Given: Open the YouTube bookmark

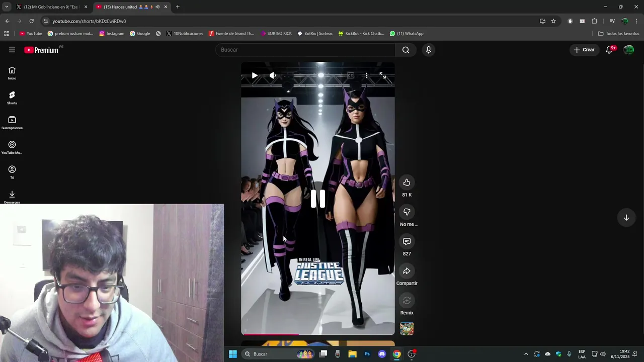Looking at the screenshot, I should point(31,34).
